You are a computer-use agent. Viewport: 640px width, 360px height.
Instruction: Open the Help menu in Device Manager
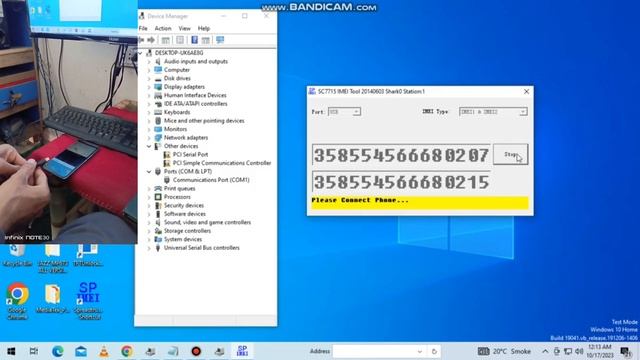[204, 28]
